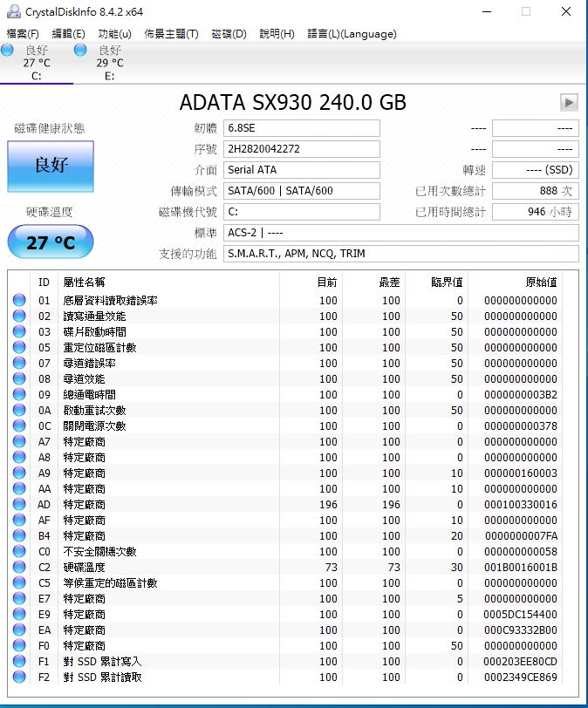The height and width of the screenshot is (708, 588).
Task: Click the status icon for attribute 08
Action: point(19,378)
